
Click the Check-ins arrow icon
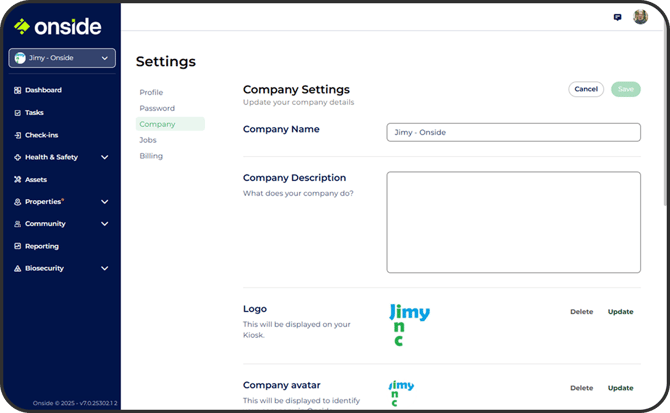click(17, 135)
